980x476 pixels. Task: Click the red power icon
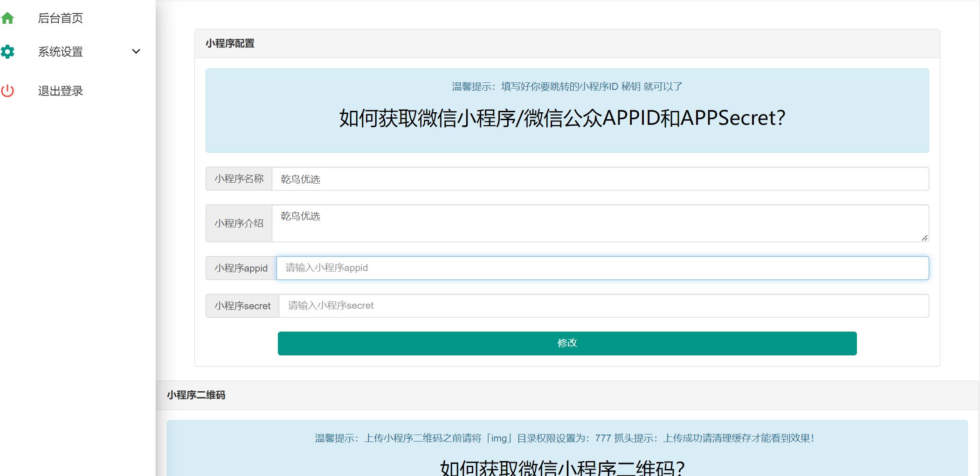[x=7, y=91]
